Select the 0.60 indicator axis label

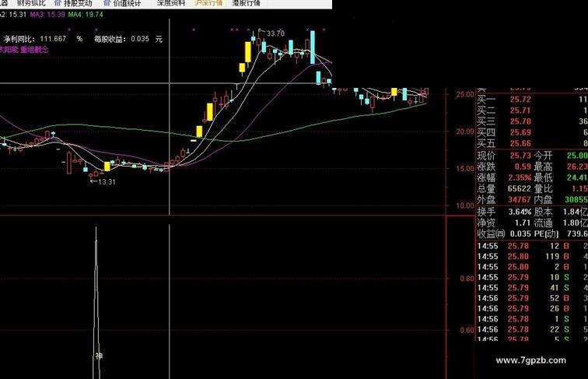point(467,330)
